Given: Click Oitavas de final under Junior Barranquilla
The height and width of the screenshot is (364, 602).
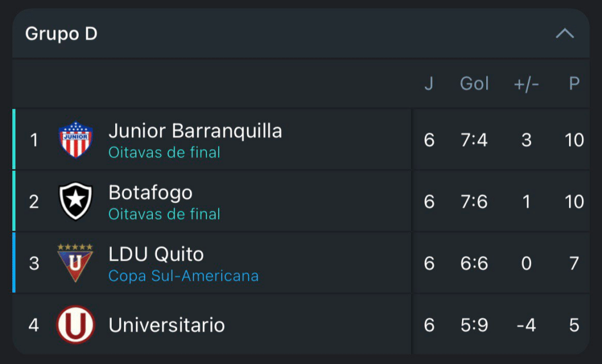Looking at the screenshot, I should [164, 153].
